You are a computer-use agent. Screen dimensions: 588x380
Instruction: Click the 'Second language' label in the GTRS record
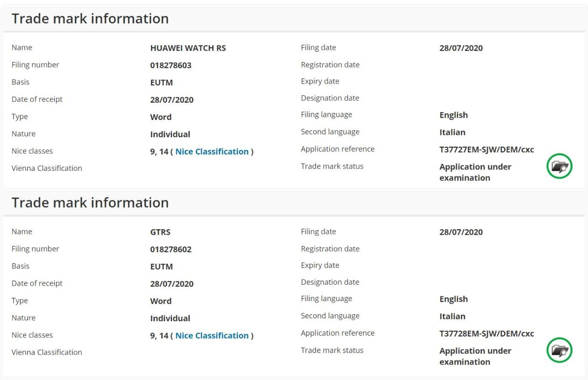(x=330, y=316)
